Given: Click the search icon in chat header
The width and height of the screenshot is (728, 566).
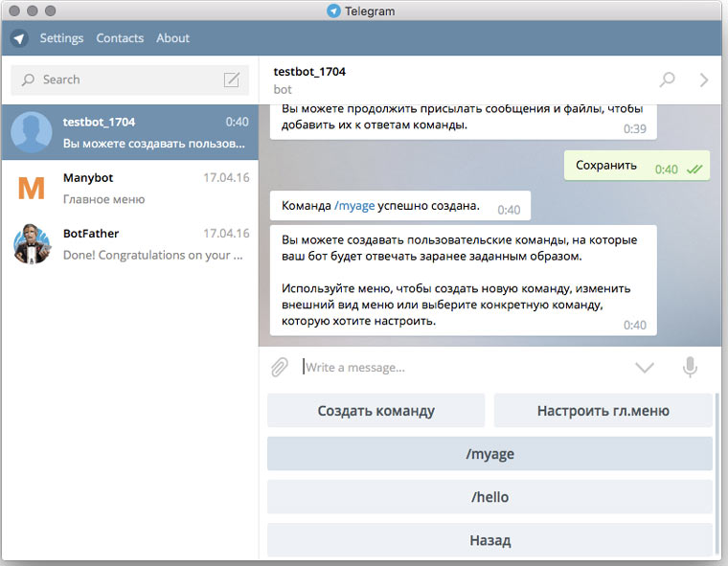Looking at the screenshot, I should [x=668, y=79].
